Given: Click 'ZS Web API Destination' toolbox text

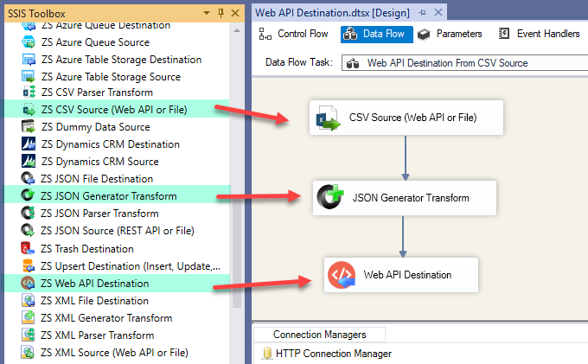Looking at the screenshot, I should pyautogui.click(x=94, y=283).
